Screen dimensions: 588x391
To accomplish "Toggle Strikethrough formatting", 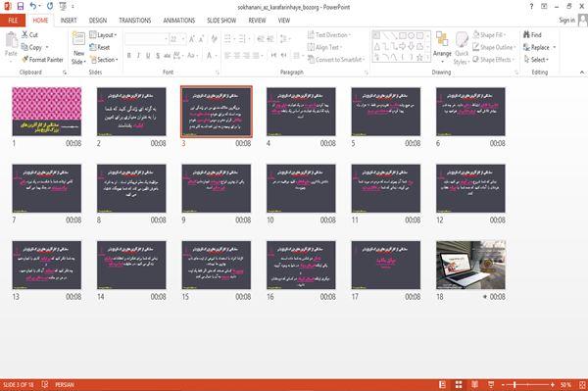I will (168, 56).
